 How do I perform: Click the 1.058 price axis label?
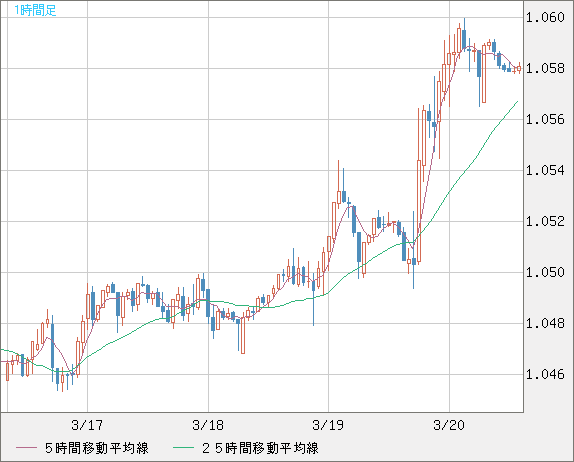(545, 68)
